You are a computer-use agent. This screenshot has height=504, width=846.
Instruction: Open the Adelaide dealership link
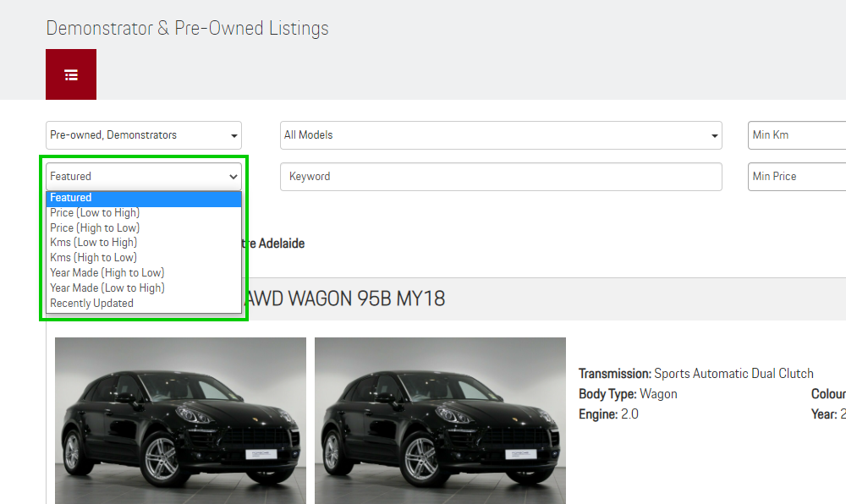pyautogui.click(x=279, y=243)
